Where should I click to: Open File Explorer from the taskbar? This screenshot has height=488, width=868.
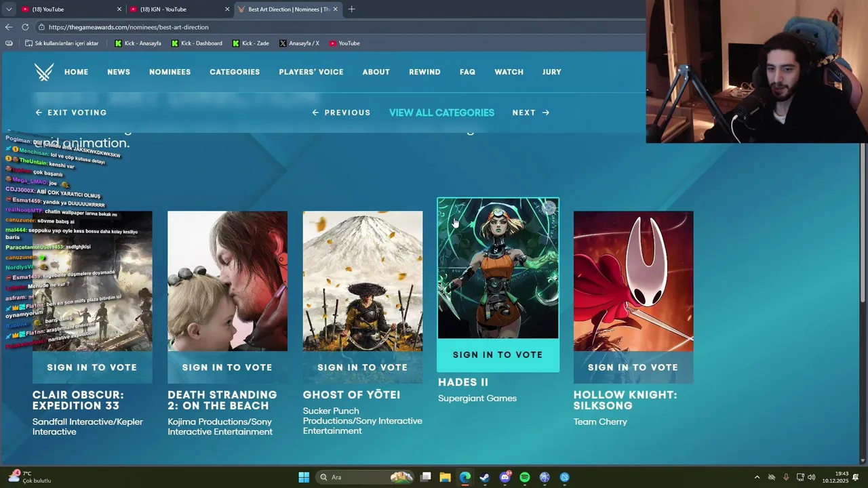coord(445,477)
